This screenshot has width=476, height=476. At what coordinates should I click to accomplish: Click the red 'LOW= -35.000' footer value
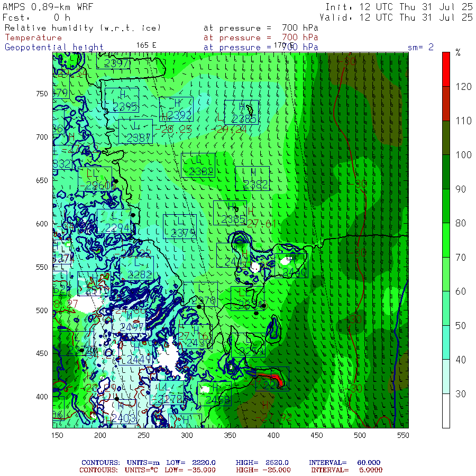pos(190,470)
